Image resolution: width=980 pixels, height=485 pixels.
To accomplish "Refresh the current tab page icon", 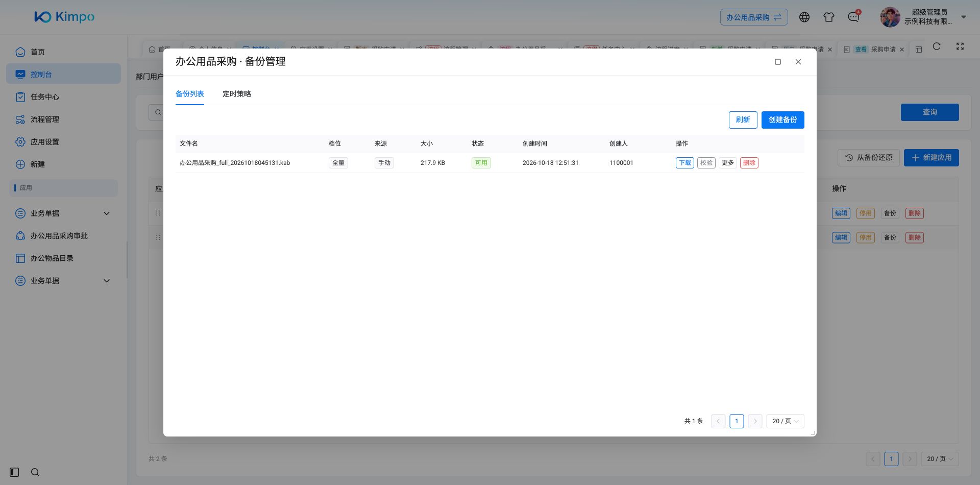I will 937,46.
